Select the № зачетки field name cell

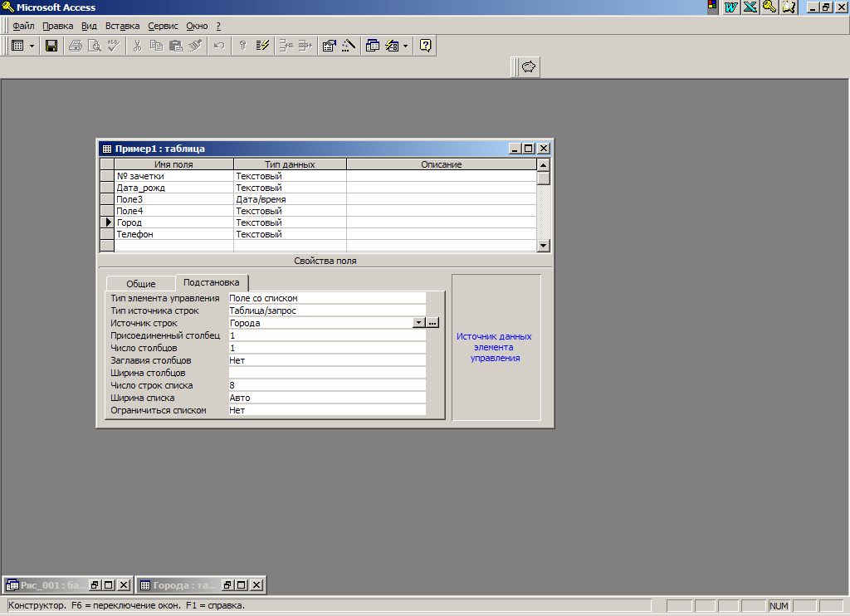[173, 176]
